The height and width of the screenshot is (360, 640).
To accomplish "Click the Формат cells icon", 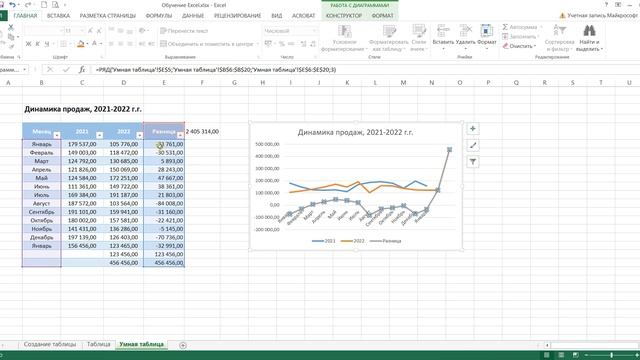I will (486, 31).
